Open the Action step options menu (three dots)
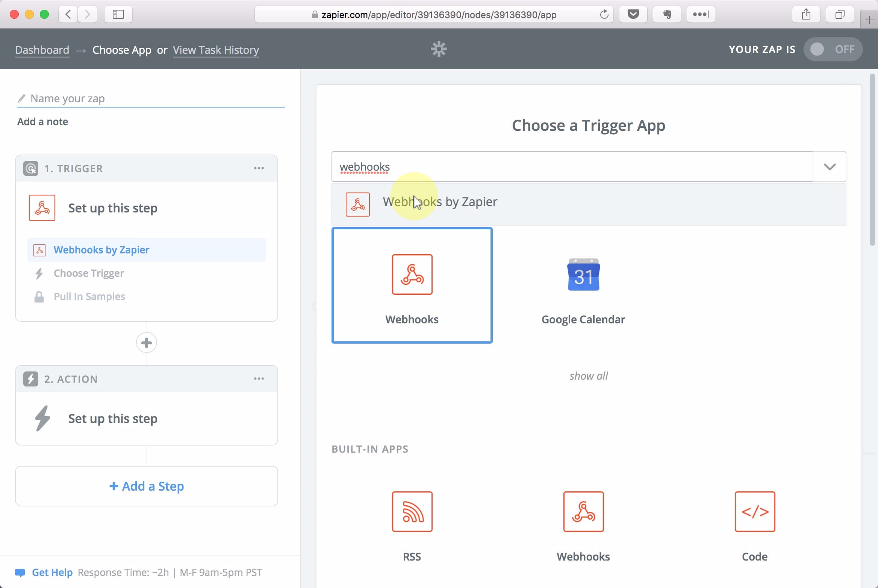Image resolution: width=878 pixels, height=588 pixels. point(259,379)
